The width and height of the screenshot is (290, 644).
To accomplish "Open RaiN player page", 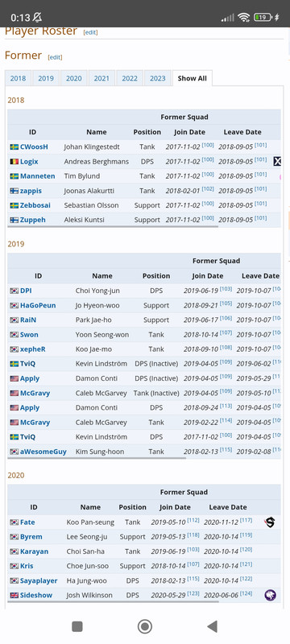I will [x=29, y=320].
